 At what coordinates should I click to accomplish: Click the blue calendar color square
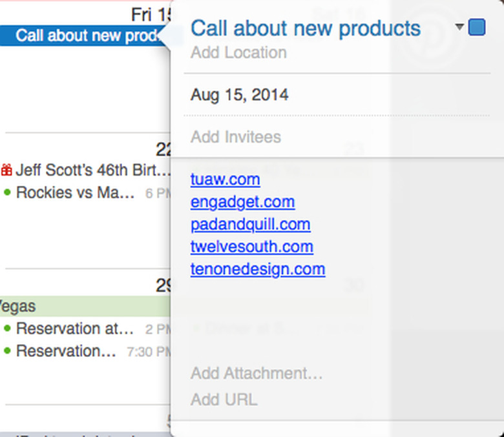[x=477, y=27]
